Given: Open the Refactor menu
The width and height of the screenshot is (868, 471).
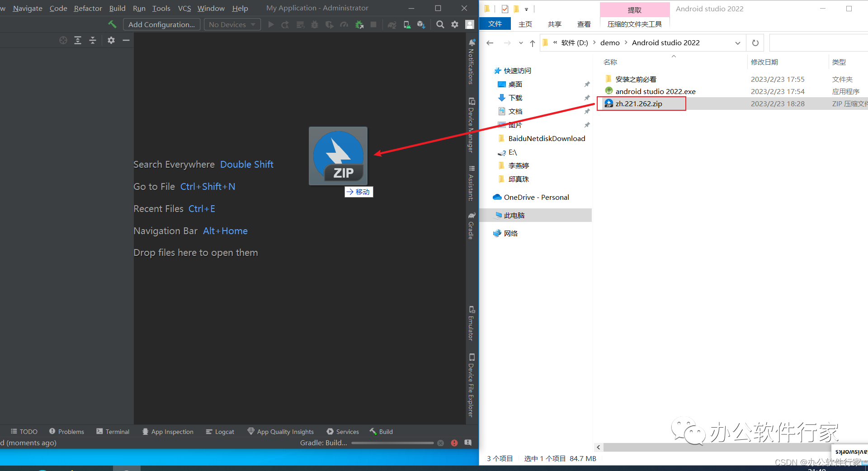Looking at the screenshot, I should coord(88,8).
